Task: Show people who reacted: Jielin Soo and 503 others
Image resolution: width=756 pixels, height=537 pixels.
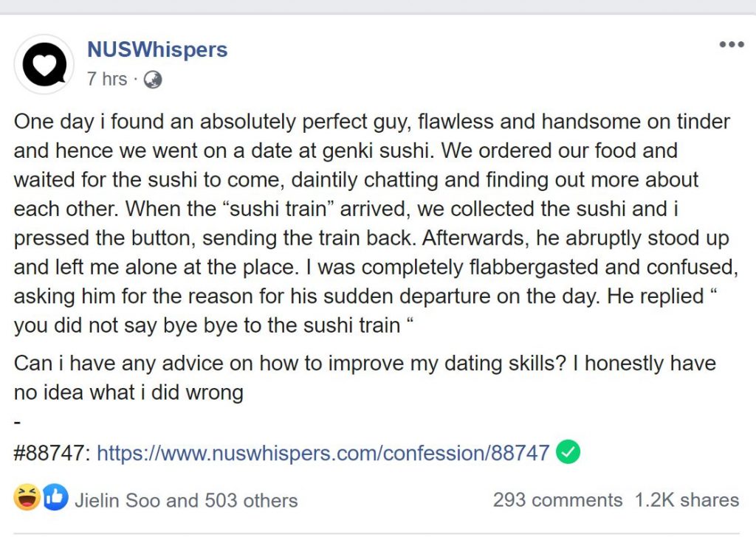Action: 186,500
